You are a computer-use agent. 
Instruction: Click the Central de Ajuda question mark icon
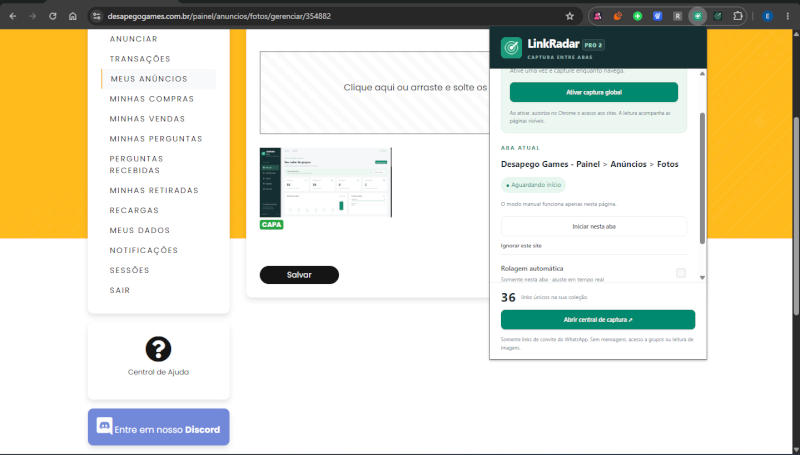point(158,349)
